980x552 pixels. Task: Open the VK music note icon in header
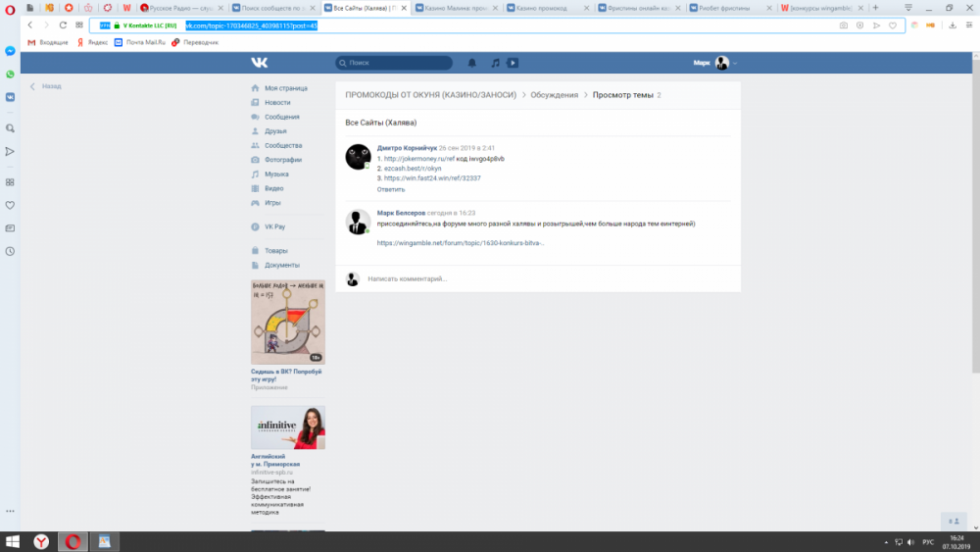(495, 63)
